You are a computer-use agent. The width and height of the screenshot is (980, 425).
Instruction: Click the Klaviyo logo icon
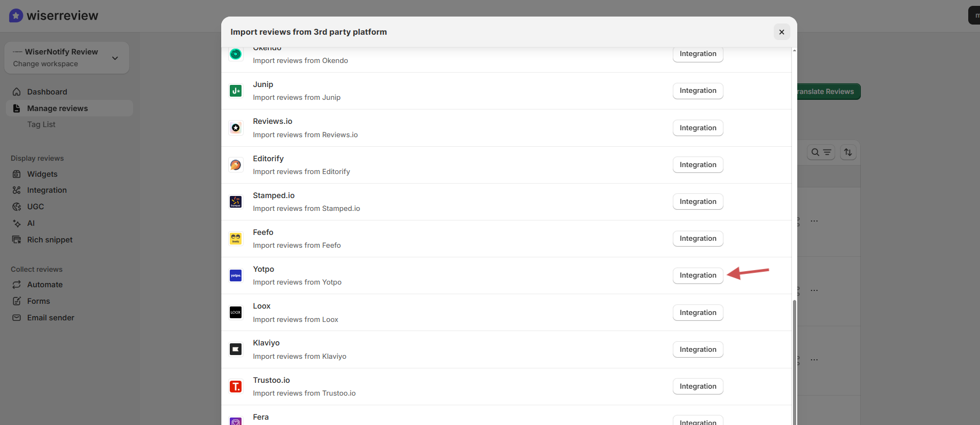point(236,349)
